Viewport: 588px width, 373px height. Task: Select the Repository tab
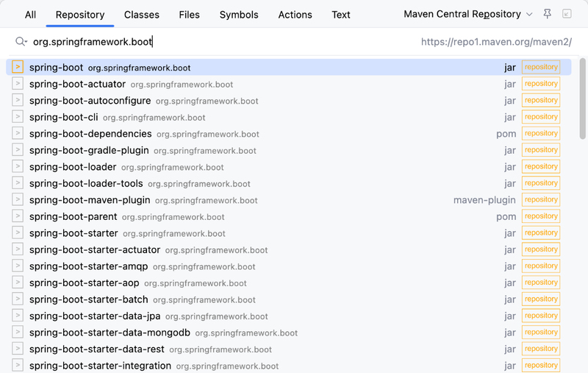tap(80, 15)
